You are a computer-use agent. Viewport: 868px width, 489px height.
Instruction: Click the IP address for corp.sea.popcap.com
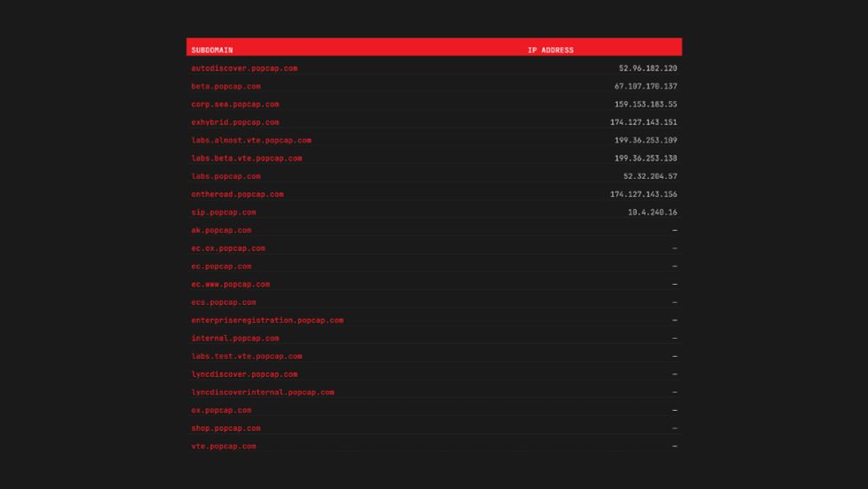646,104
